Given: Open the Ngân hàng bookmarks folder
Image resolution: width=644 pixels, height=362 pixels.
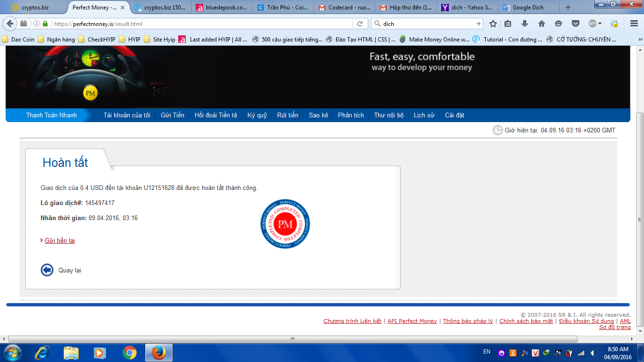Looking at the screenshot, I should point(57,40).
